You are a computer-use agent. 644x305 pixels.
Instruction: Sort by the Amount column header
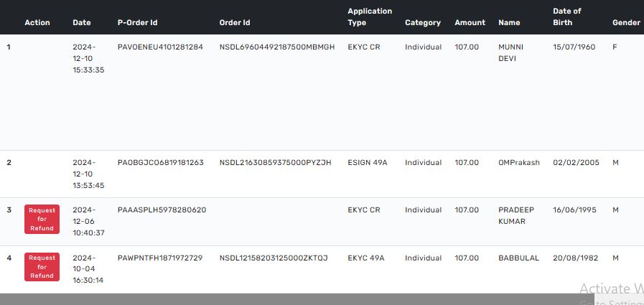pyautogui.click(x=470, y=23)
